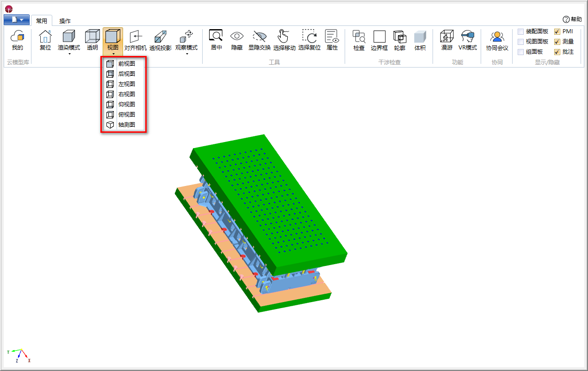Choose 仰视图 from the view menu

(124, 105)
